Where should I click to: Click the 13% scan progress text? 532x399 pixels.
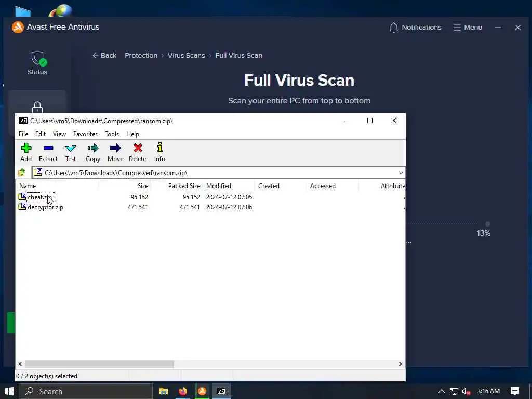point(484,233)
